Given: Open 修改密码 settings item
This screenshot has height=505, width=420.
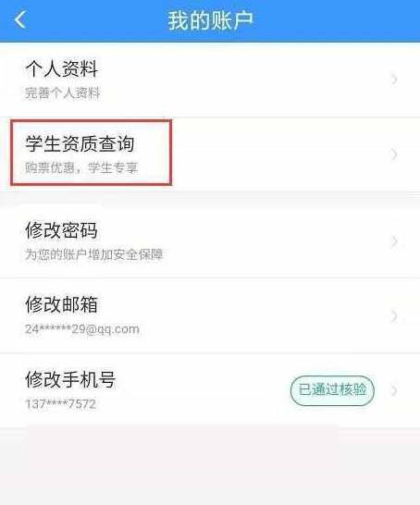Looking at the screenshot, I should click(210, 241).
